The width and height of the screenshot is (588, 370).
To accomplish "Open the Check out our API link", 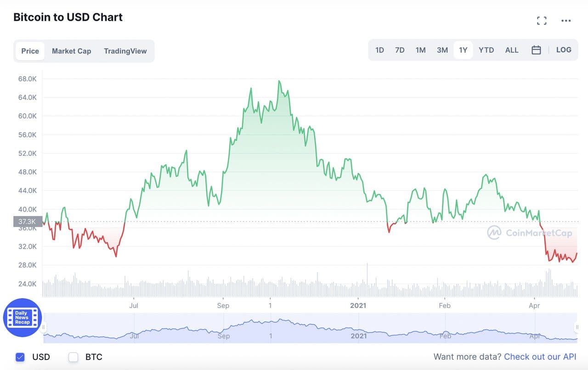I will point(540,357).
